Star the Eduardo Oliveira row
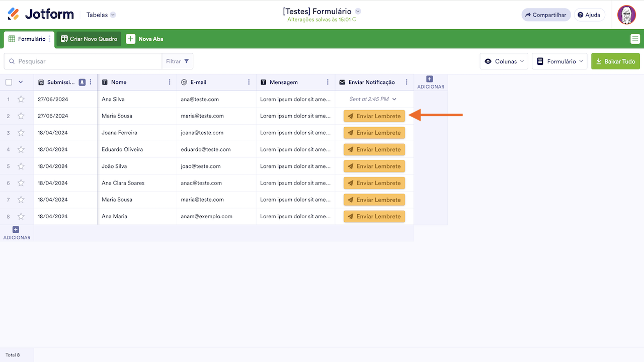 coord(21,149)
